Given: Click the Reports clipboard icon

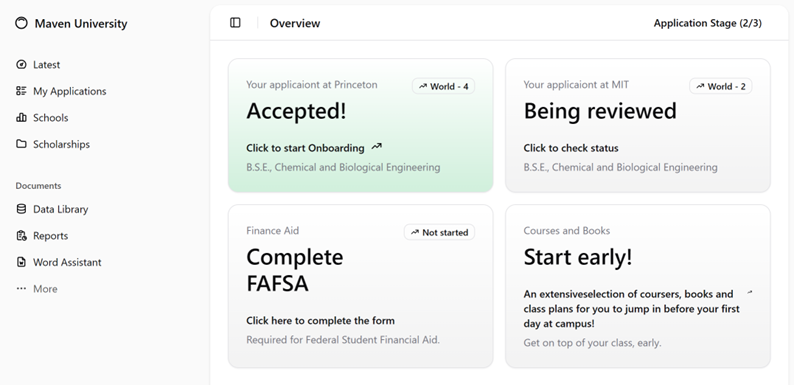Looking at the screenshot, I should click(x=21, y=236).
